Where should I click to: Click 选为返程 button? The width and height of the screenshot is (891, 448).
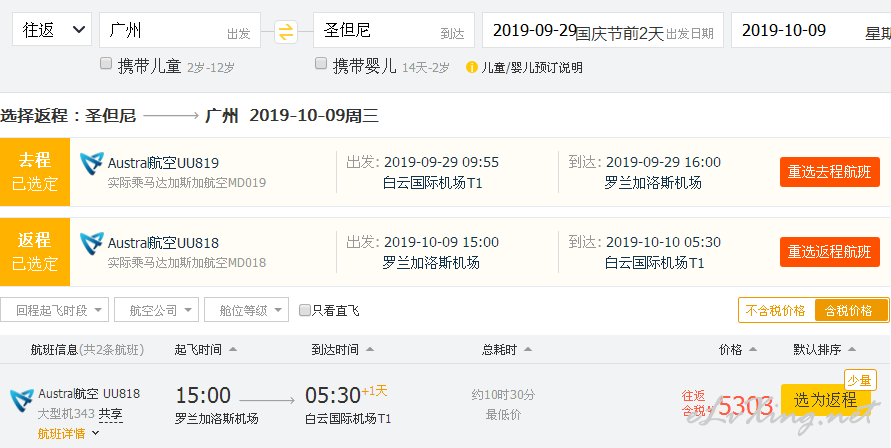[826, 400]
